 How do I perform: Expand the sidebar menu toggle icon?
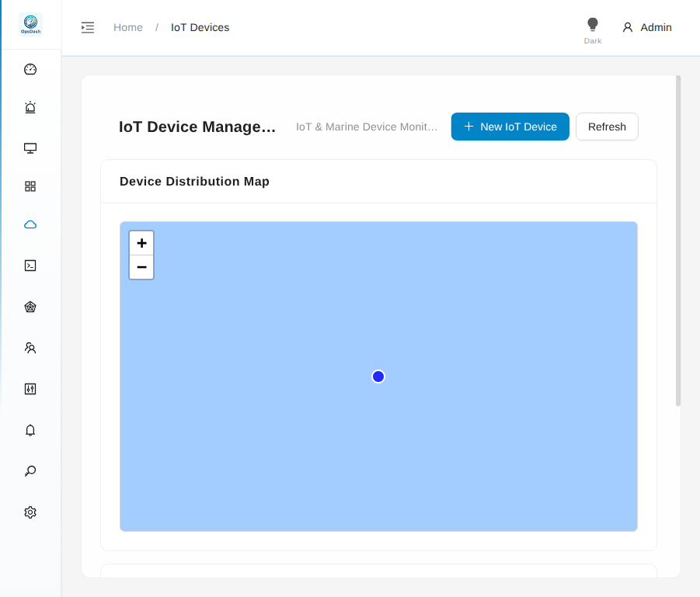click(x=88, y=28)
